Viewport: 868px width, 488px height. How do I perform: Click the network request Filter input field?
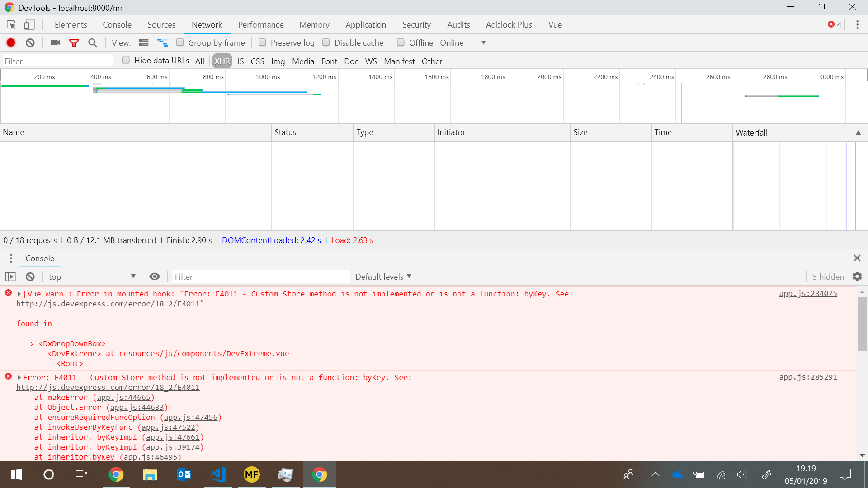point(57,61)
